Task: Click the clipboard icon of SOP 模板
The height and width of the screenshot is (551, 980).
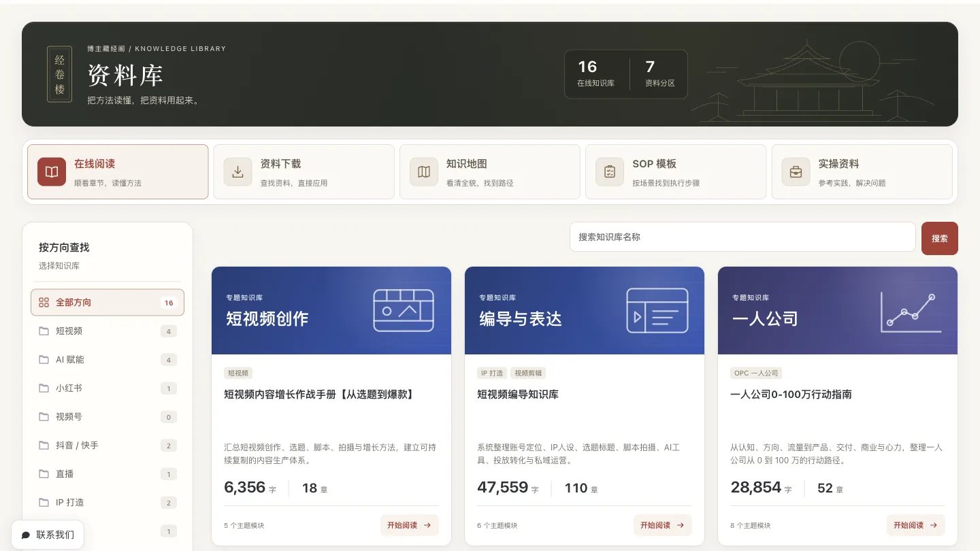Action: (x=610, y=171)
